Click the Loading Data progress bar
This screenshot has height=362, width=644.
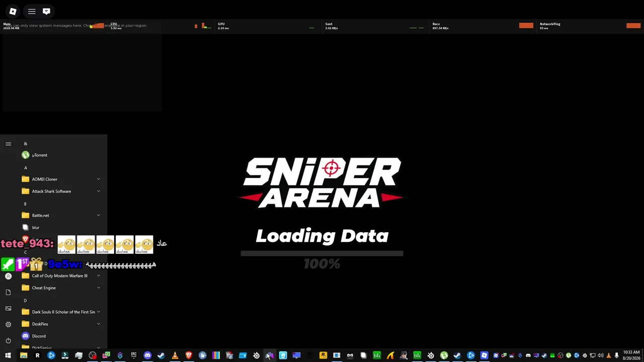(322, 253)
